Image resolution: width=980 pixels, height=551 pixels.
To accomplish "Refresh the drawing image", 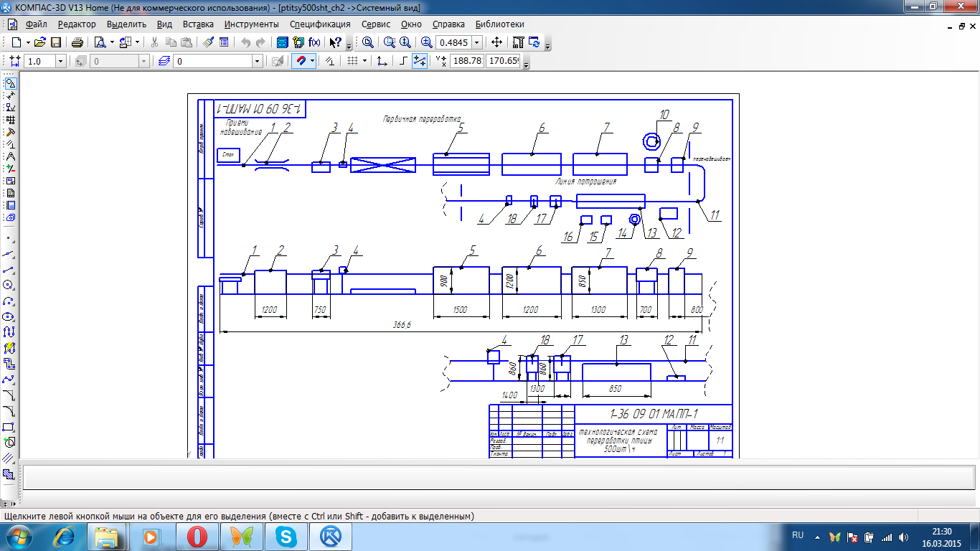I will pos(534,42).
